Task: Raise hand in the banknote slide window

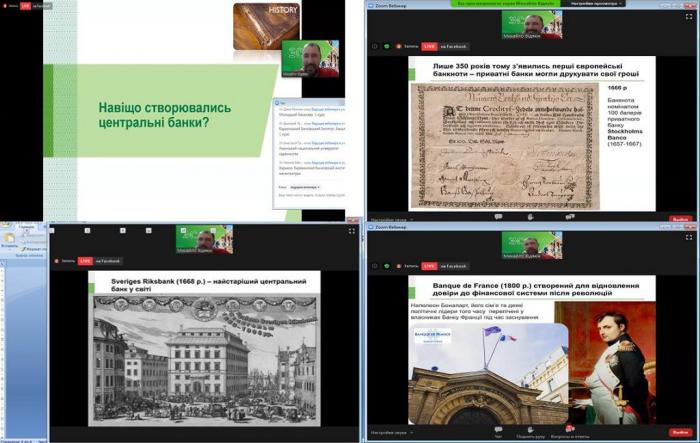Action: pos(530,214)
